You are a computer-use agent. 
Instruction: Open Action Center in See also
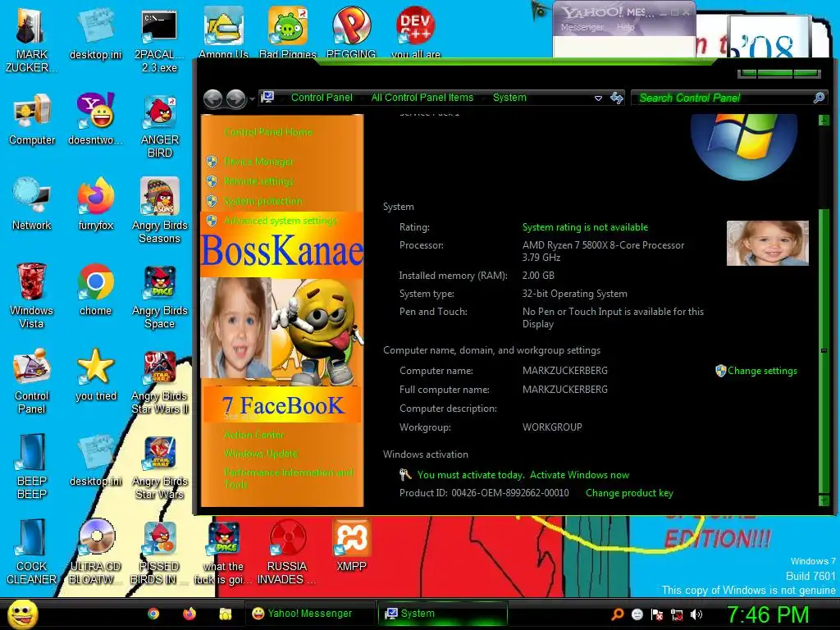pyautogui.click(x=254, y=435)
